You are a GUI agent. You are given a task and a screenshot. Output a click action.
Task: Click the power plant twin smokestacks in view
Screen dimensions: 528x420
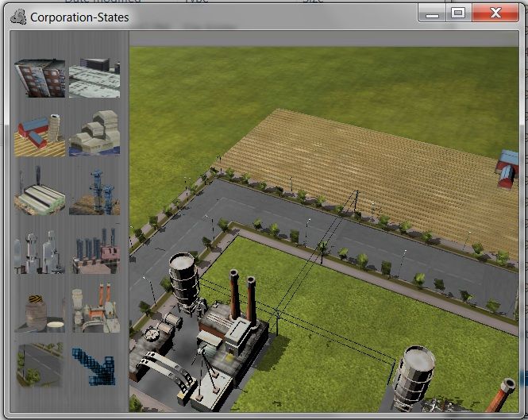pyautogui.click(x=242, y=297)
